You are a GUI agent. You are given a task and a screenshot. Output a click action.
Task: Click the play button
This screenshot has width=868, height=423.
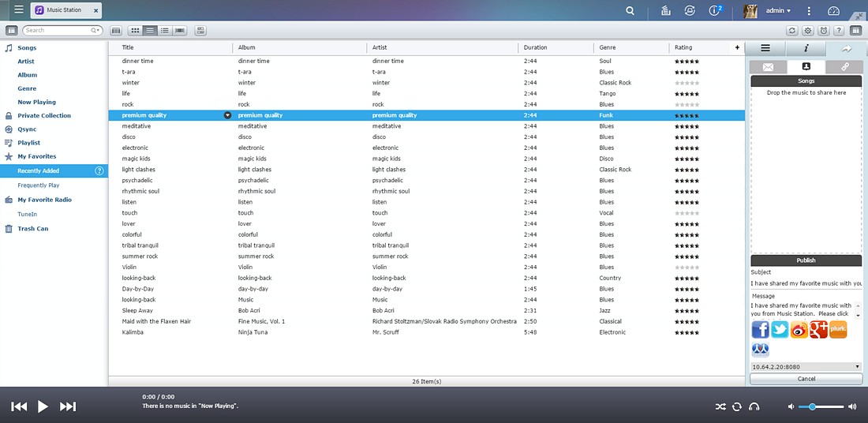coord(43,406)
